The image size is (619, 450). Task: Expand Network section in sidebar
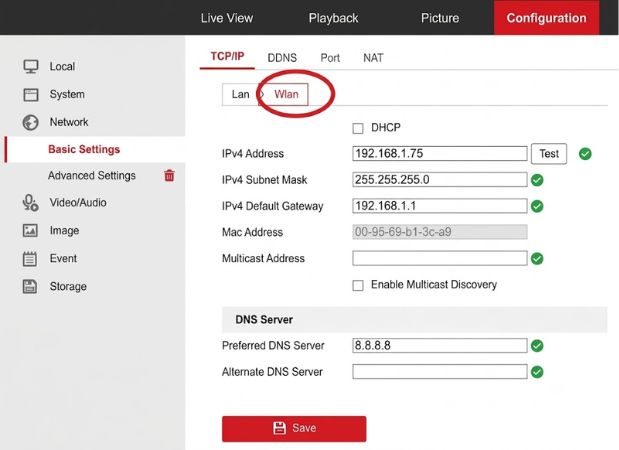click(69, 122)
